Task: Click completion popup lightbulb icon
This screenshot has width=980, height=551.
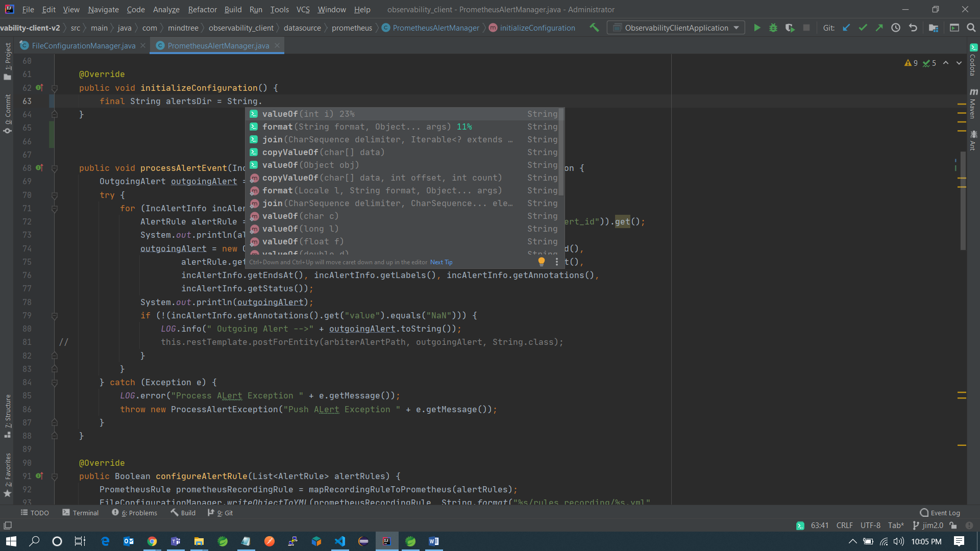Action: pos(542,262)
